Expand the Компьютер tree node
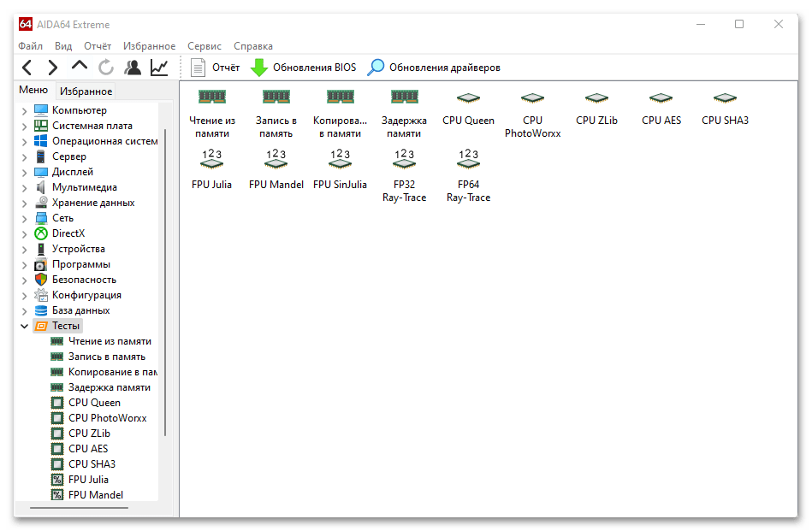 [24, 110]
